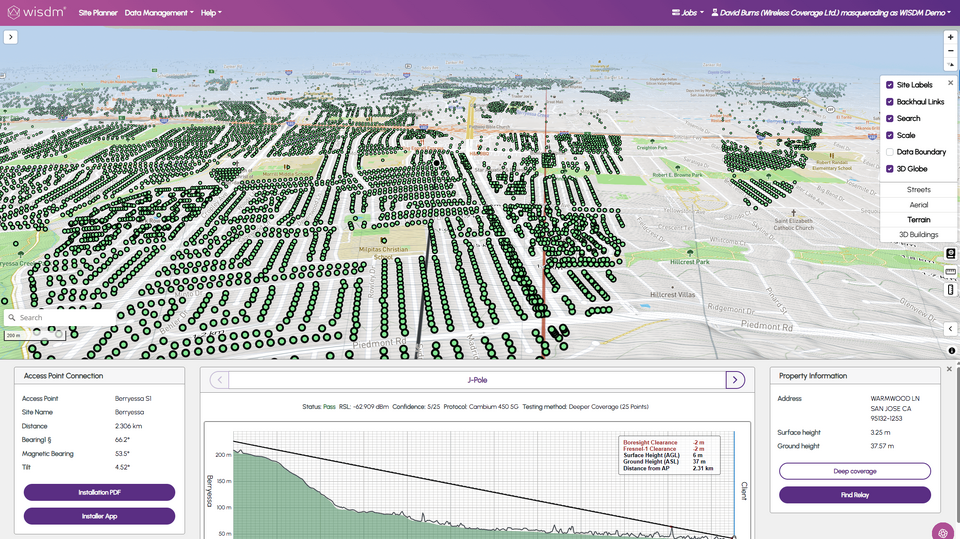The image size is (960, 539).
Task: Click the Piedmont Rd map label
Action: pos(767,326)
